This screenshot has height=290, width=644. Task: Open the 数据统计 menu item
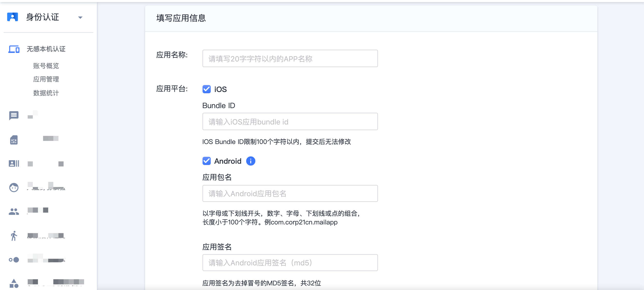(x=46, y=93)
